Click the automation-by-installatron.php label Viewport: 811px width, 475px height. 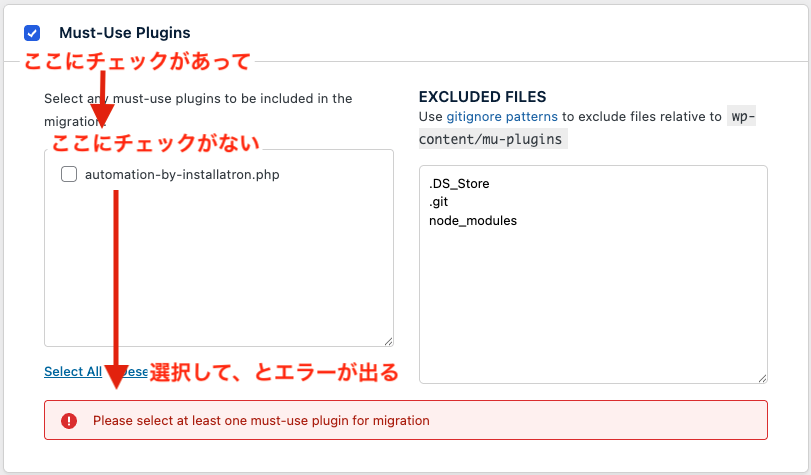point(181,174)
